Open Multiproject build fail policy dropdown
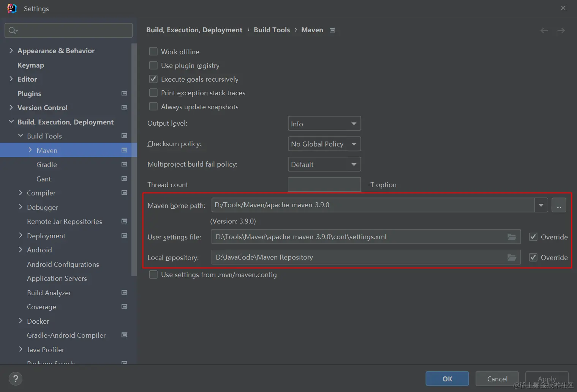 point(324,164)
